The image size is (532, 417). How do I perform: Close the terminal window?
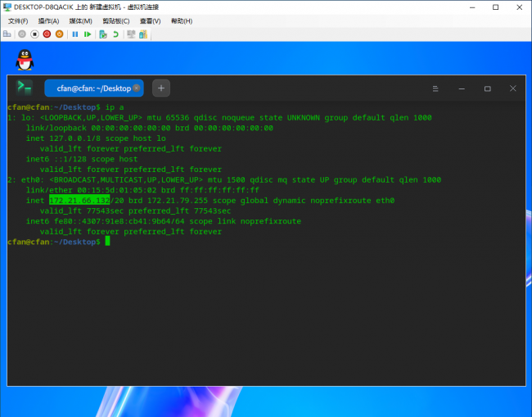pos(513,88)
